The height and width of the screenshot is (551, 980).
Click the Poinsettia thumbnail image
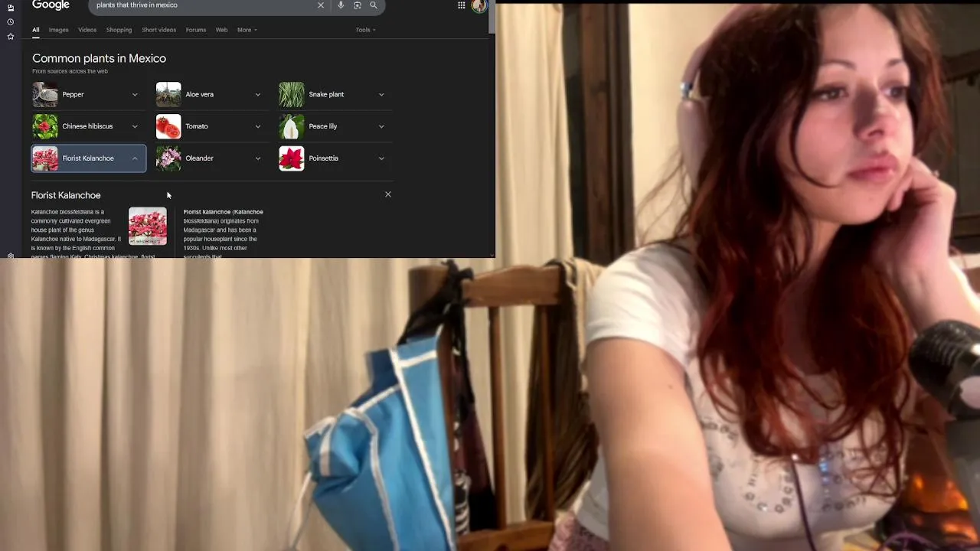[x=292, y=158]
